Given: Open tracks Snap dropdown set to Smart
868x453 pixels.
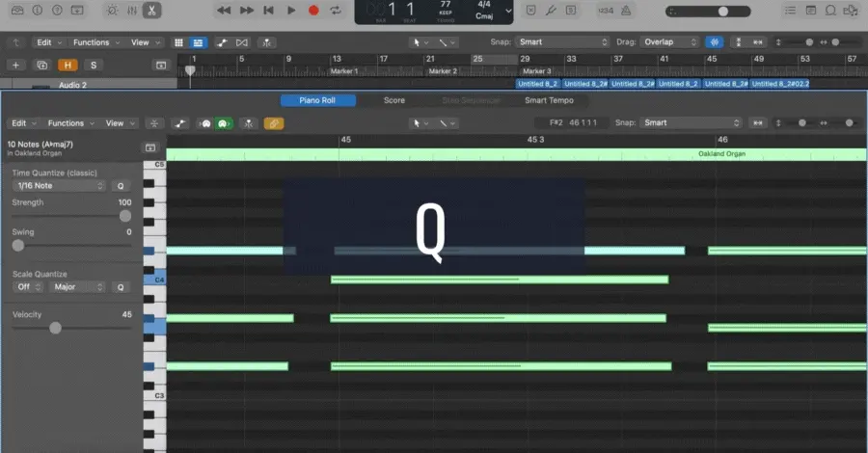Looking at the screenshot, I should 562,42.
